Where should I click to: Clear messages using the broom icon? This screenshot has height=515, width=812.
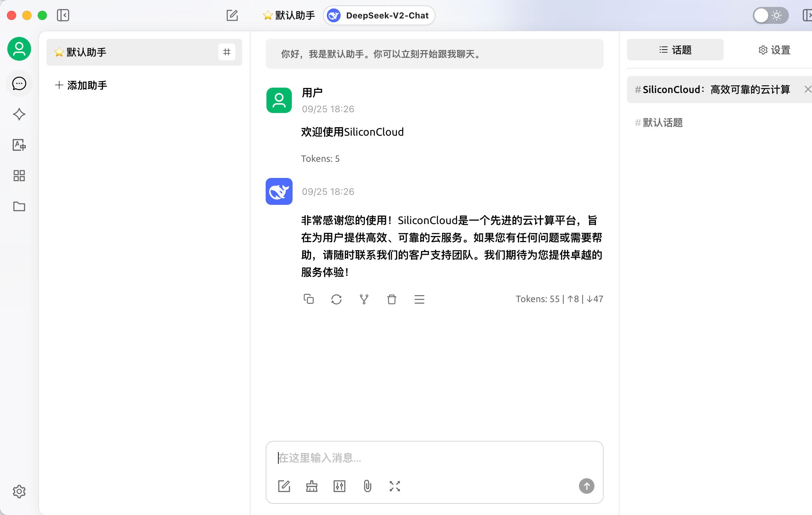coord(312,486)
